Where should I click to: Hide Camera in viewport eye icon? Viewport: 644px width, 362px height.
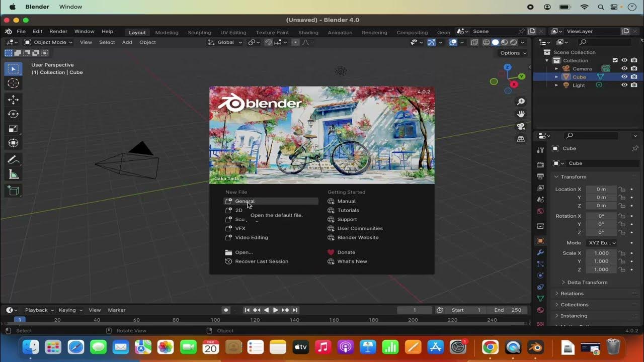pos(624,69)
